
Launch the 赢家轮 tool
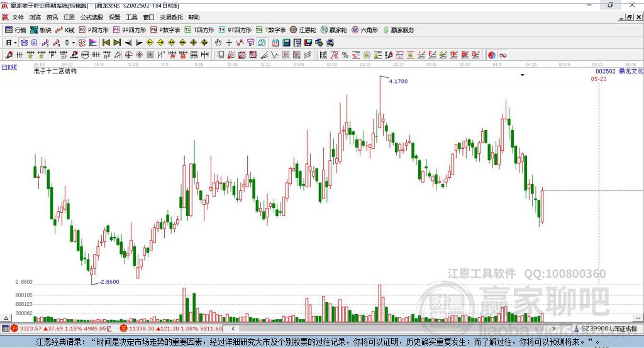[333, 30]
